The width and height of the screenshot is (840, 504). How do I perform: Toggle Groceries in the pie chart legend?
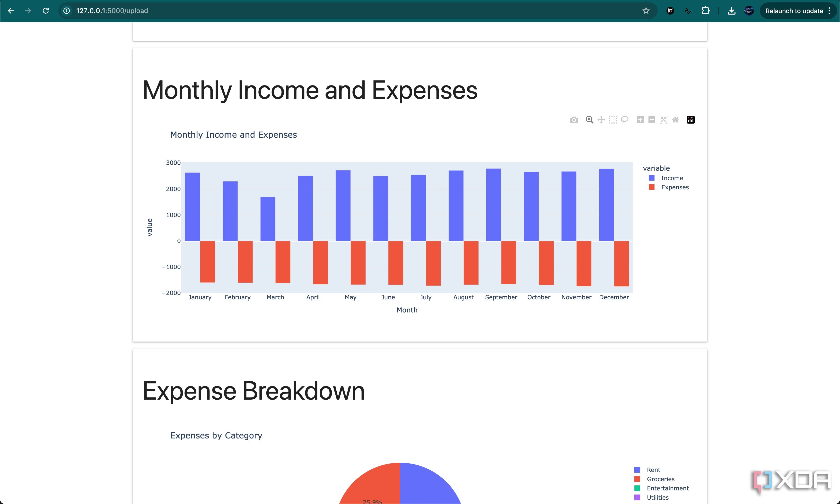[660, 479]
